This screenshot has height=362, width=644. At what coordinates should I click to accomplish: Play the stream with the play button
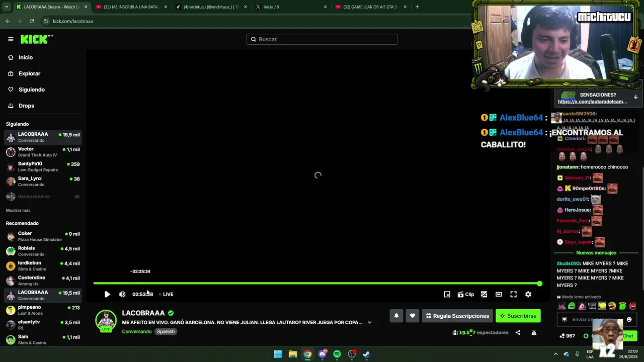[107, 295]
